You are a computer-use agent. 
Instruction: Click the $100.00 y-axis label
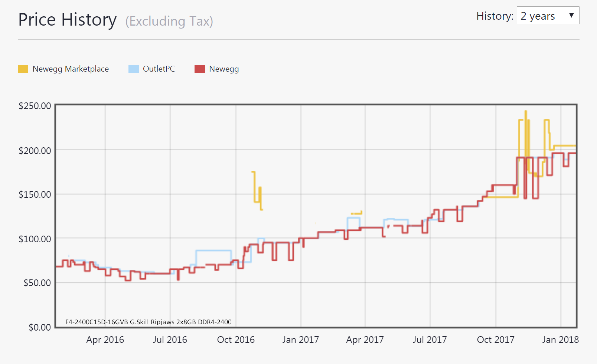(35, 239)
